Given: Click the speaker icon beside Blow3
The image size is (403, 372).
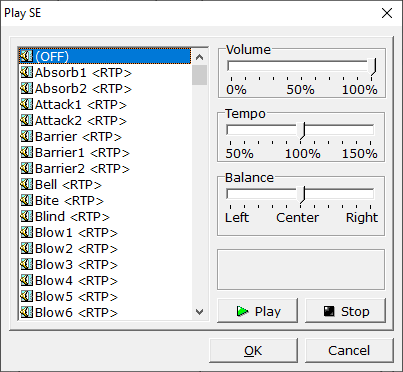Looking at the screenshot, I should 26,264.
